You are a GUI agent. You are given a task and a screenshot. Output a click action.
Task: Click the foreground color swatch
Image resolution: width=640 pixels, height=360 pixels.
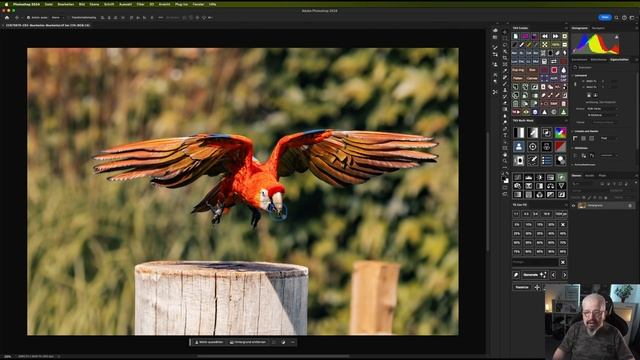pyautogui.click(x=503, y=178)
